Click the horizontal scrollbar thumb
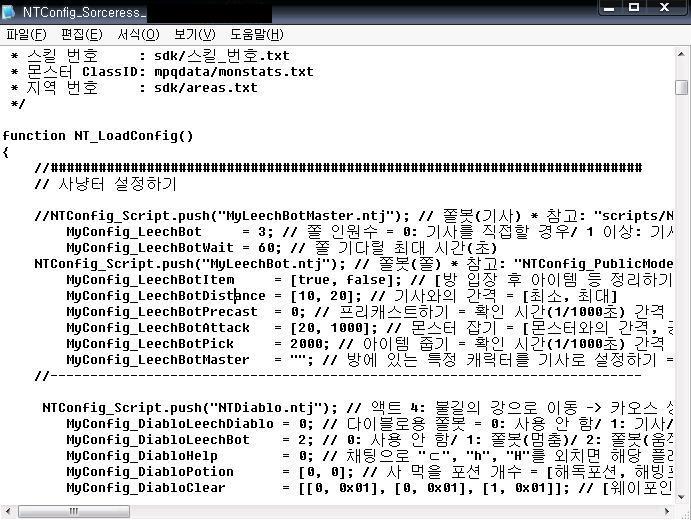Image resolution: width=691 pixels, height=520 pixels. 74,512
